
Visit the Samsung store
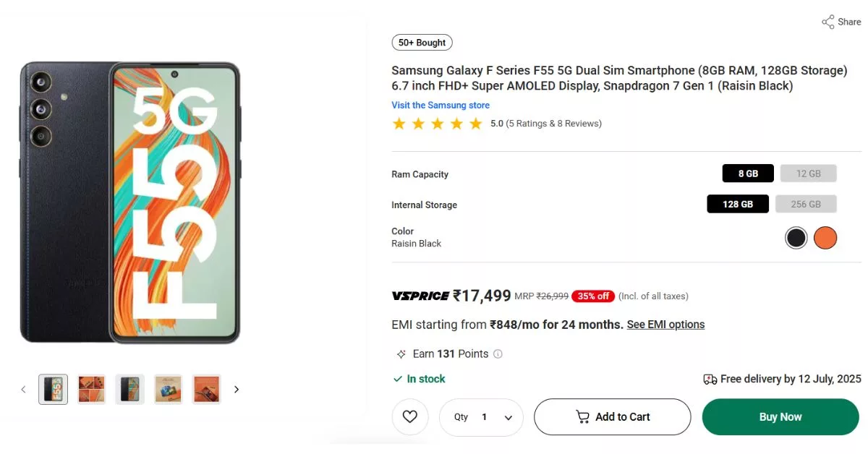click(x=441, y=105)
